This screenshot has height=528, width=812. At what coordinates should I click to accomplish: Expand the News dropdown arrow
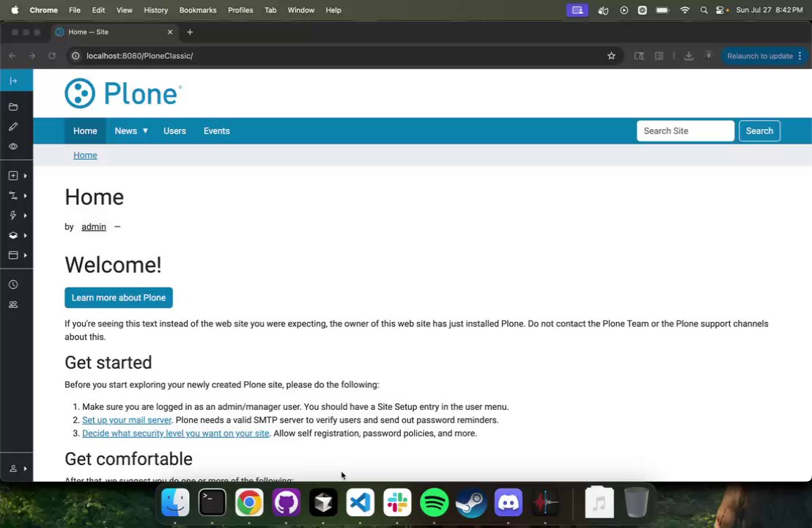(146, 131)
